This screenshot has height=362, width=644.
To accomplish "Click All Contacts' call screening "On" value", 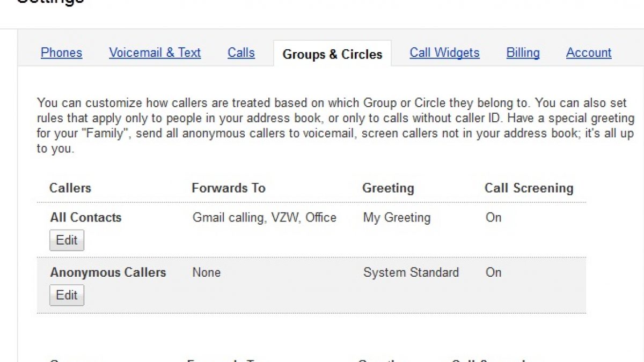I will click(493, 218).
